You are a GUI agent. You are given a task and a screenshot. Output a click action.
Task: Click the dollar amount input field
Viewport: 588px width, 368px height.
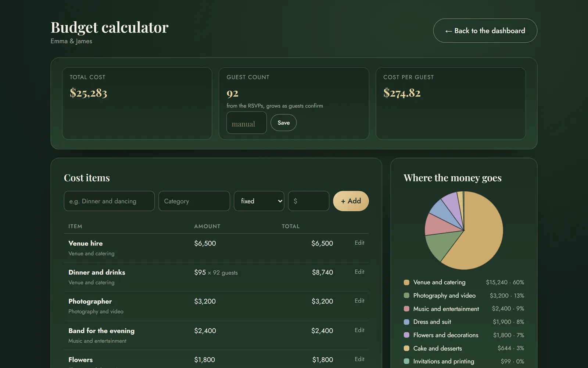(308, 201)
